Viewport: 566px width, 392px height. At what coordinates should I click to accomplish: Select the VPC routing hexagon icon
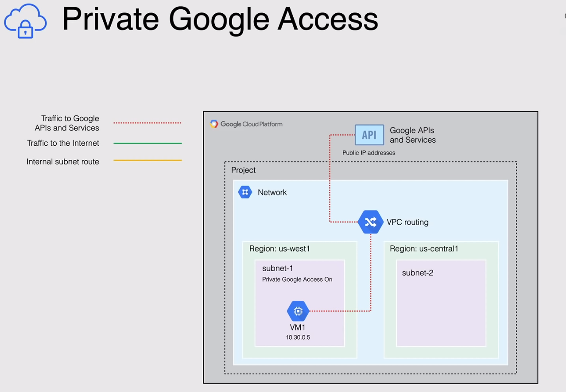pos(370,222)
